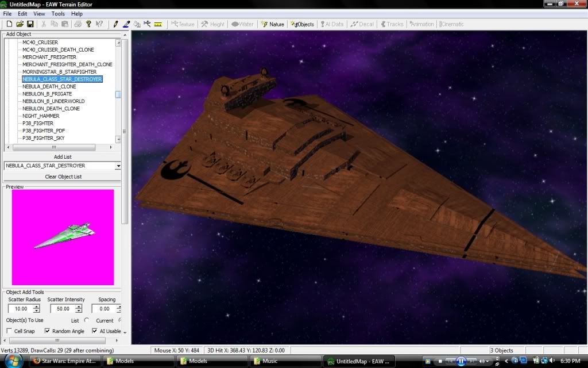Screen dimensions: 588x368
Task: Adjust the Scatter Radius spinner arrows
Action: [x=36, y=309]
